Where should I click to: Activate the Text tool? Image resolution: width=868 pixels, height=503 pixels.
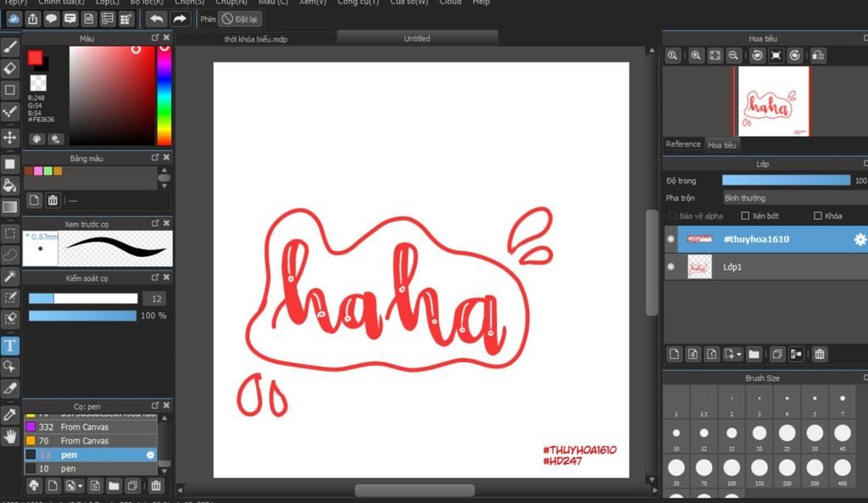pos(10,346)
